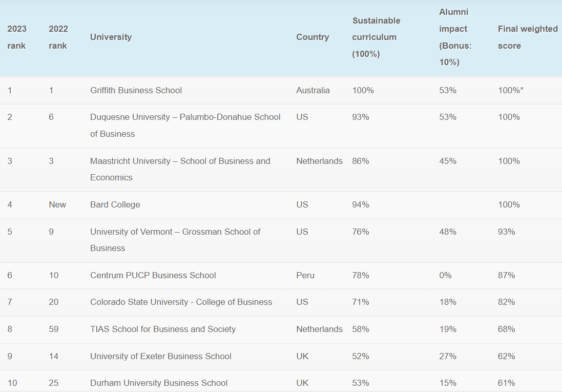Select the Alumni impact column header
Screen dimensions: 562x392
(455, 37)
